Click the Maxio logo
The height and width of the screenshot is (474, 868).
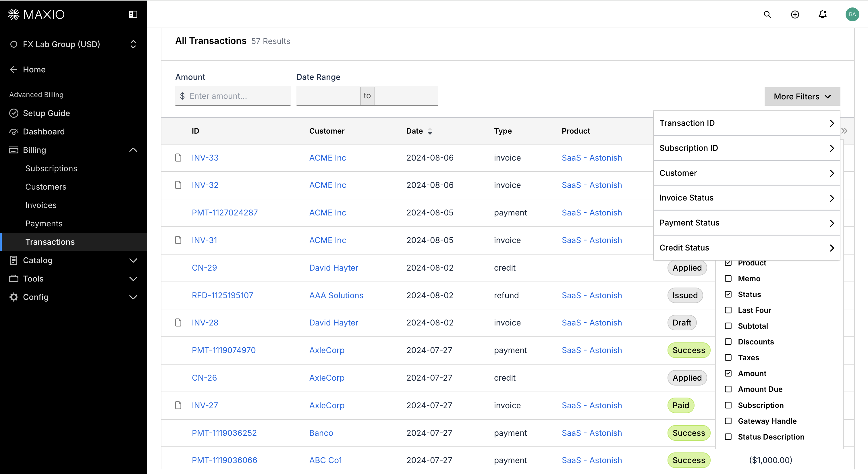(36, 14)
